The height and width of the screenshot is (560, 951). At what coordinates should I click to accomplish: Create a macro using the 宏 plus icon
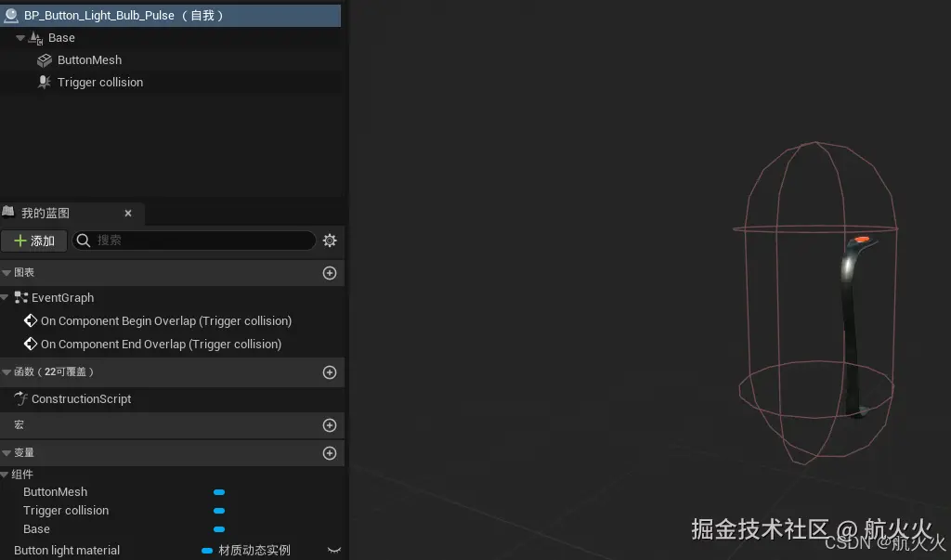330,424
